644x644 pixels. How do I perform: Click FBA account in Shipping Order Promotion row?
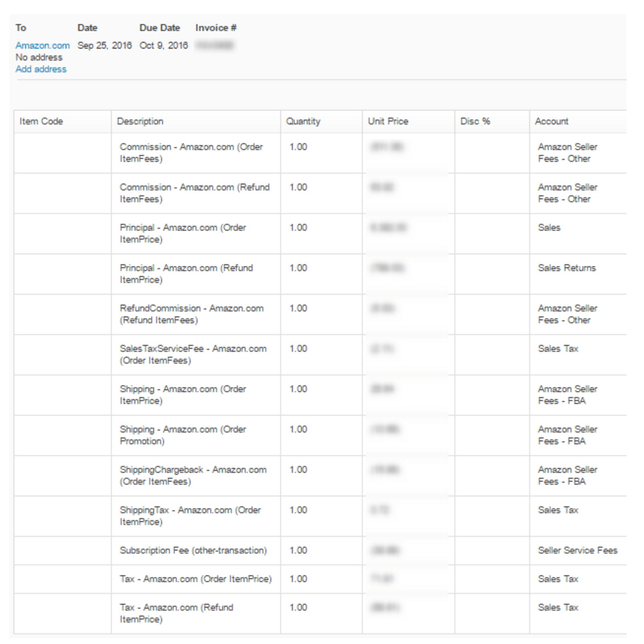coord(578,435)
